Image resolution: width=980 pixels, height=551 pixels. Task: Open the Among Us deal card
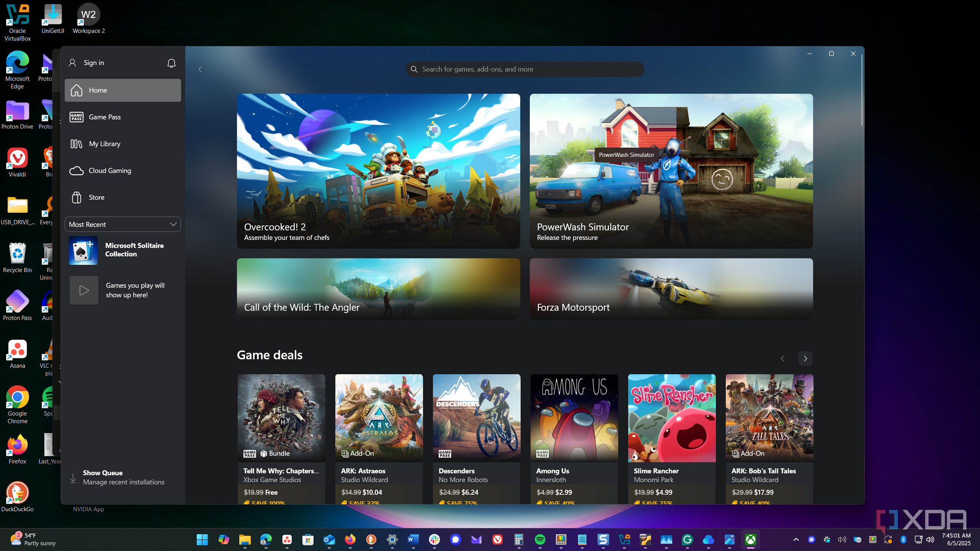(x=574, y=439)
